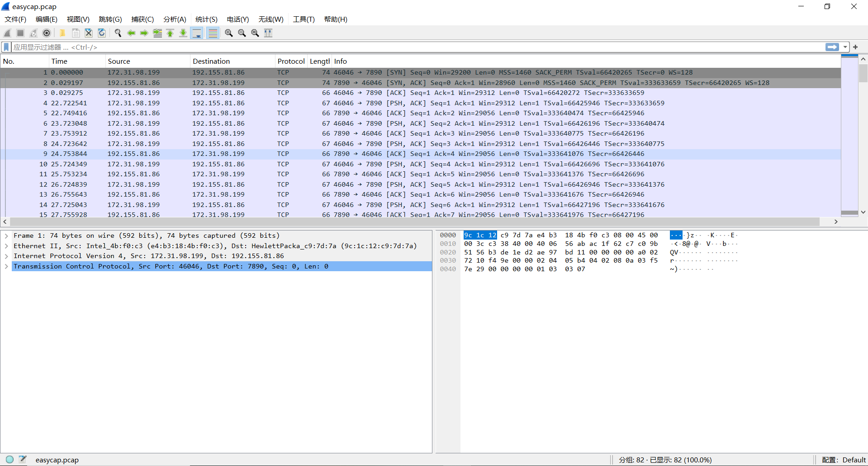Open the 统计(S) menu
This screenshot has width=868, height=466.
[206, 19]
